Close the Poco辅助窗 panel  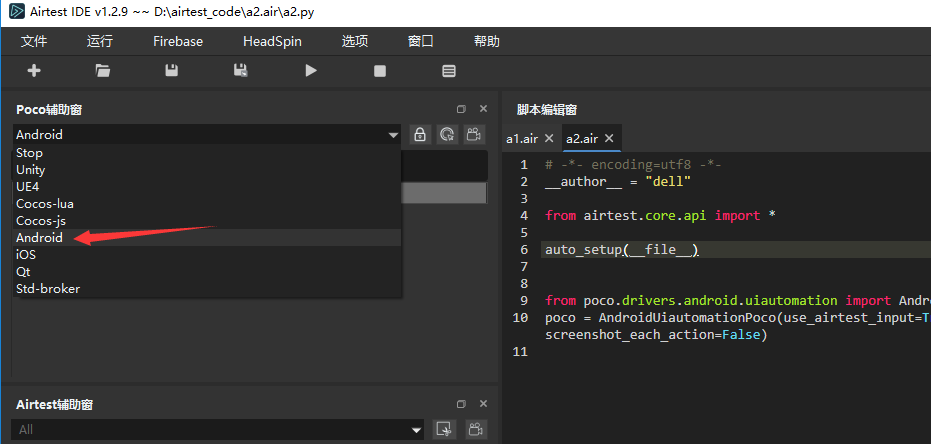pos(483,109)
